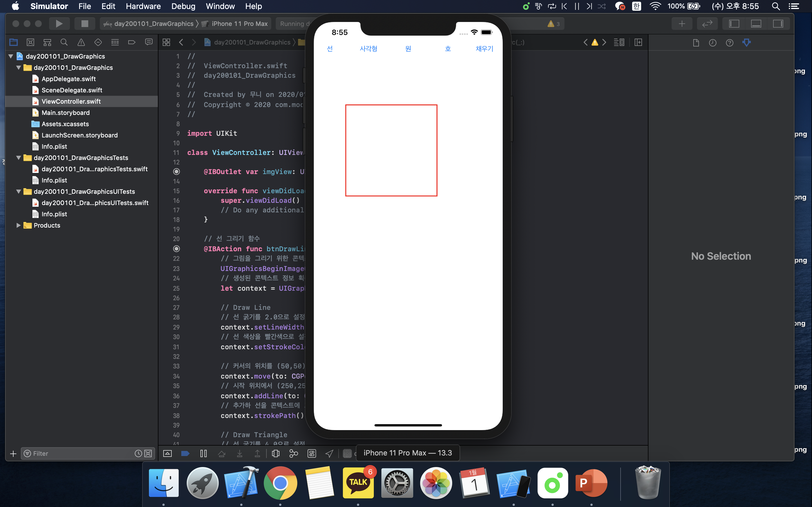Click the Run (play) button in Xcode toolbar
The width and height of the screenshot is (812, 507).
point(59,23)
